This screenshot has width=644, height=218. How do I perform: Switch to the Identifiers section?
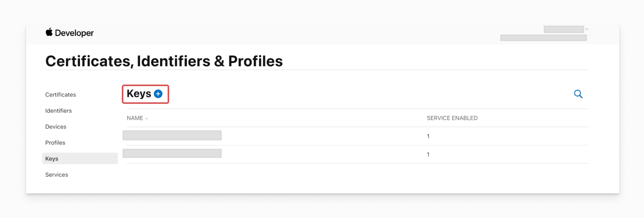coord(58,110)
